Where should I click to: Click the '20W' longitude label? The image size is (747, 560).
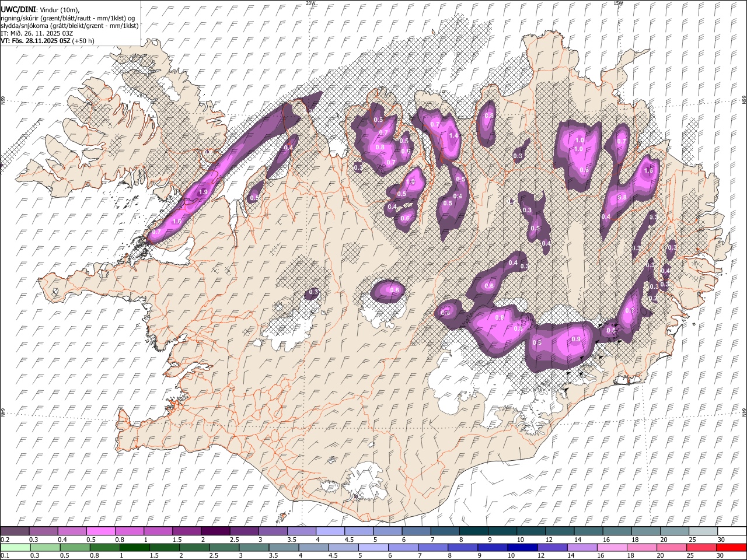point(310,3)
